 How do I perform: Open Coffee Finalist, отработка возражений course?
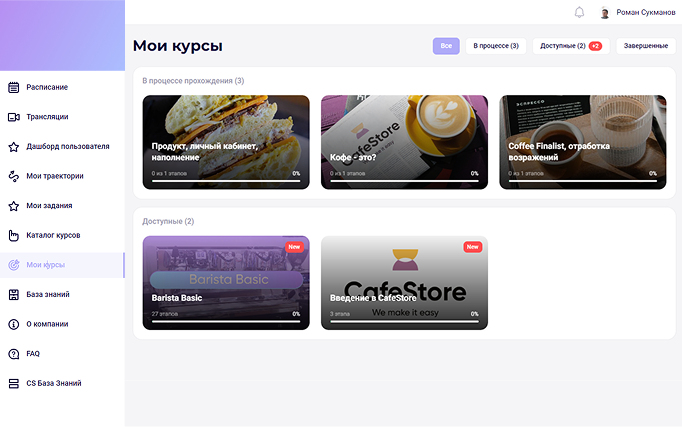click(x=582, y=142)
